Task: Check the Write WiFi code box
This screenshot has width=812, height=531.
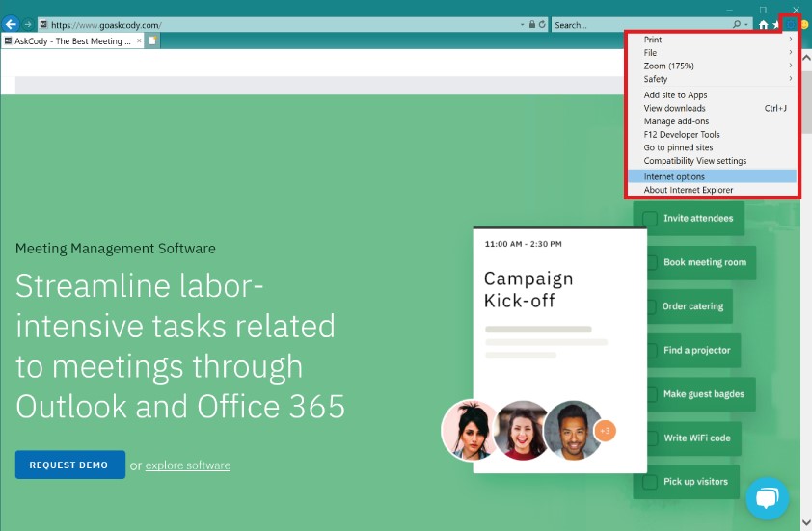Action: 653,438
